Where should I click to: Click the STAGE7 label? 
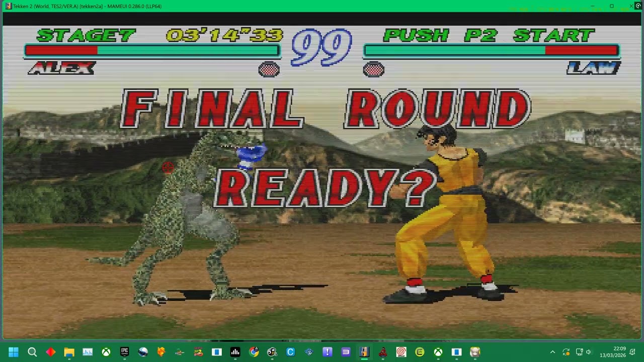[86, 35]
